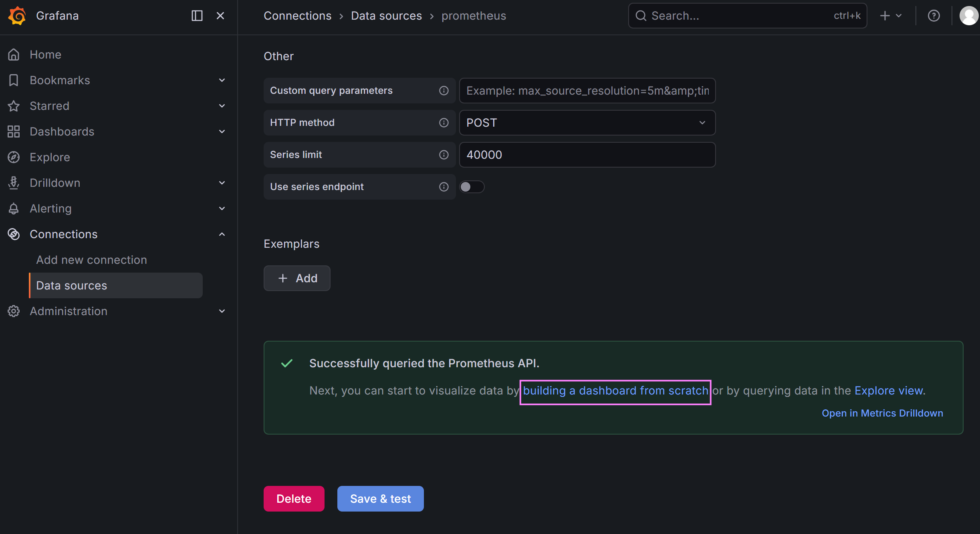Click the dock menu panel icon
The height and width of the screenshot is (534, 980).
197,16
